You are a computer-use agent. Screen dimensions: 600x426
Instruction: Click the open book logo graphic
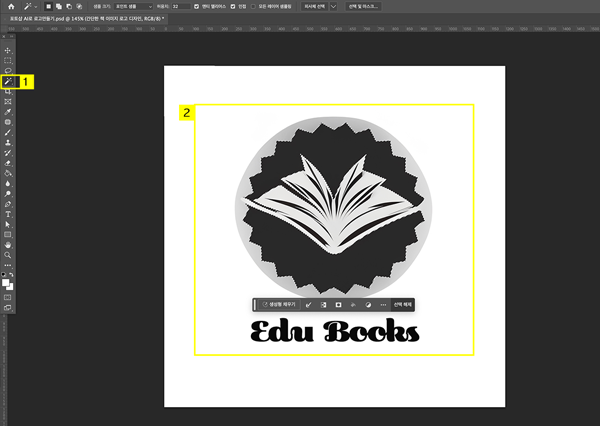click(334, 204)
